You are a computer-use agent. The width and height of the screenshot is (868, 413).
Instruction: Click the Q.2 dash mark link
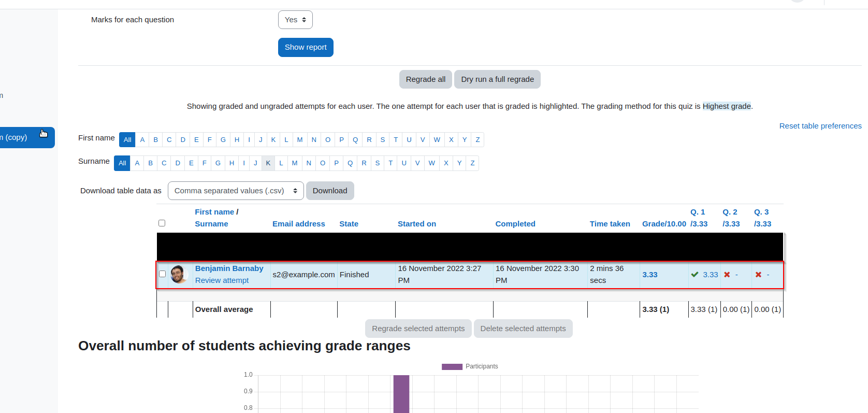pyautogui.click(x=736, y=275)
